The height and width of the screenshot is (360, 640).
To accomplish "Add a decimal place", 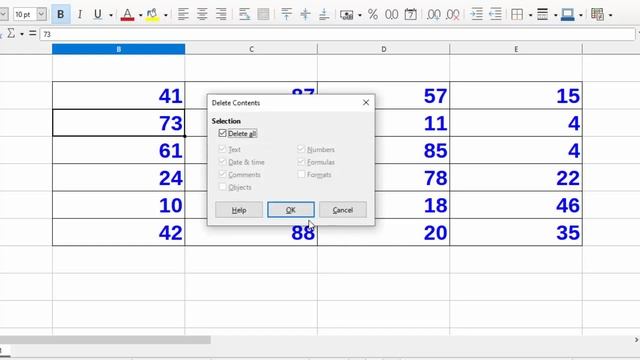I will [x=433, y=15].
